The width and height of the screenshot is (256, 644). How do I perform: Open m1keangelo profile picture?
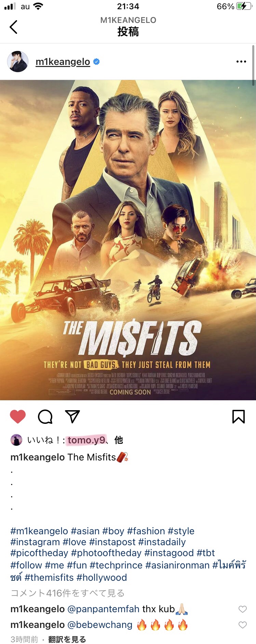click(18, 62)
